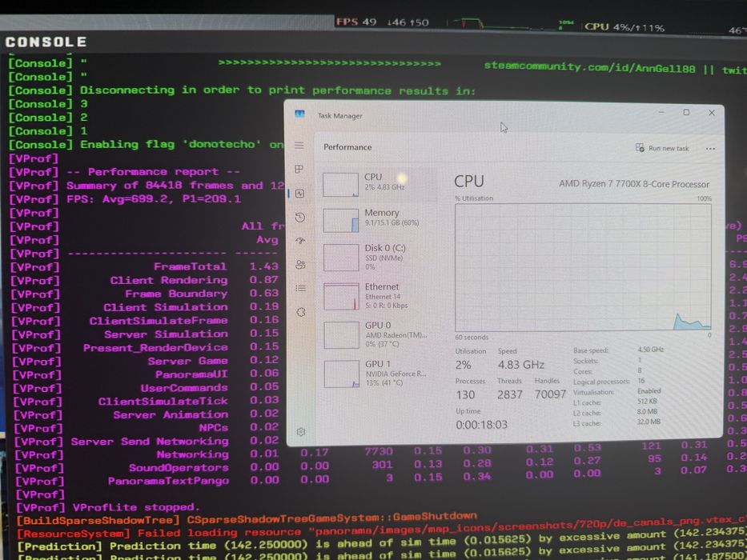This screenshot has height=560, width=747.
Task: Click the Processes count 130
Action: (x=465, y=394)
